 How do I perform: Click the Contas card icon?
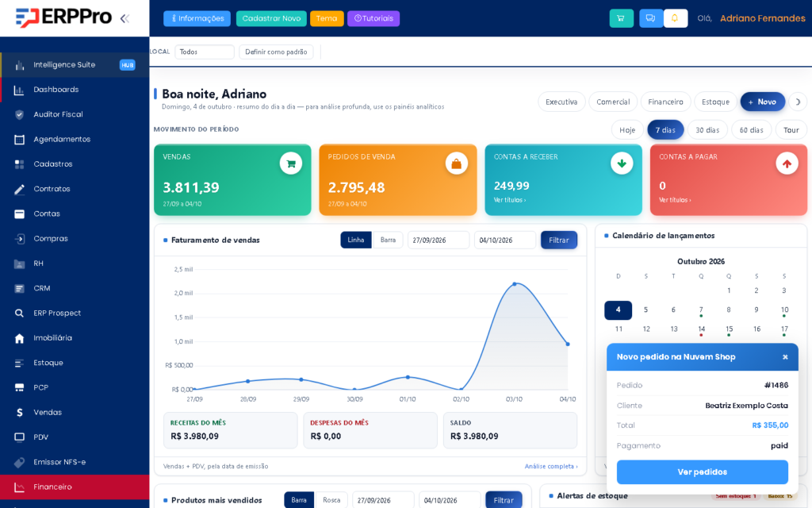pos(19,214)
